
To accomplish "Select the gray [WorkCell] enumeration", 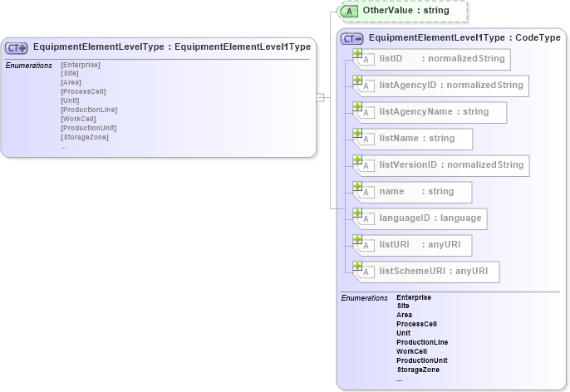I will (78, 119).
